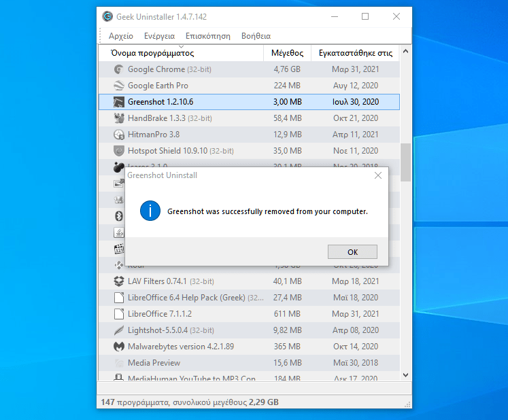Image resolution: width=508 pixels, height=420 pixels.
Task: Click the HandBrake program icon
Action: [119, 118]
